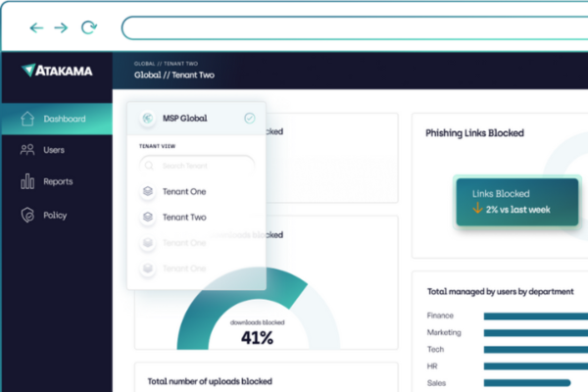Select Tenant Two in tenant list
588x392 pixels.
183,217
